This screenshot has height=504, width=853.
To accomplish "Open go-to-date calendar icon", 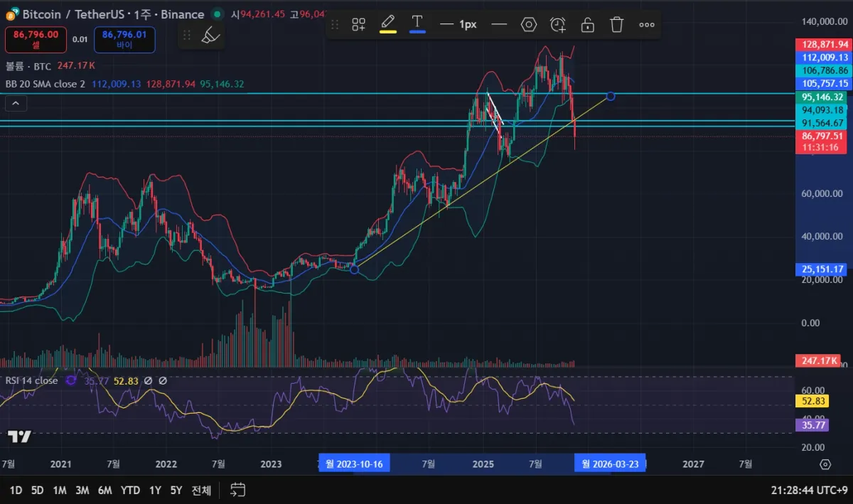I will coord(237,490).
